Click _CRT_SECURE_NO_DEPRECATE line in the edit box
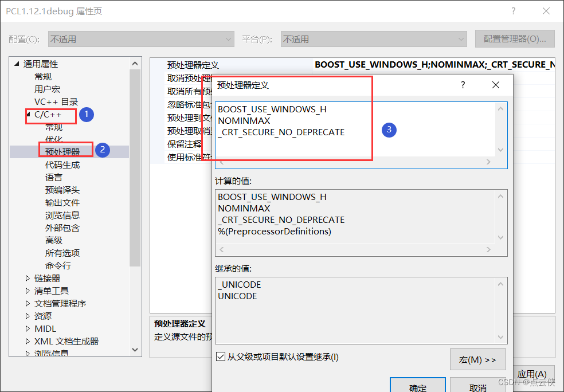Viewport: 564px width, 392px height. [281, 132]
